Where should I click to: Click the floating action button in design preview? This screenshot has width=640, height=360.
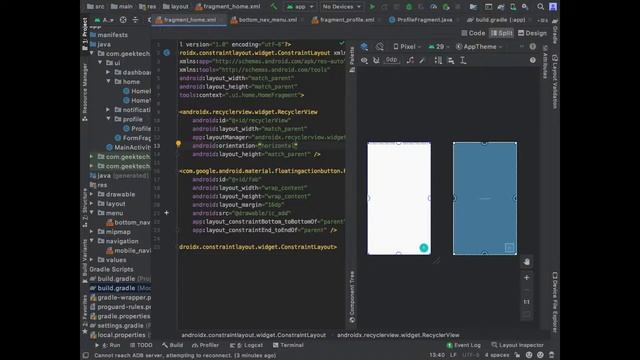(x=424, y=247)
